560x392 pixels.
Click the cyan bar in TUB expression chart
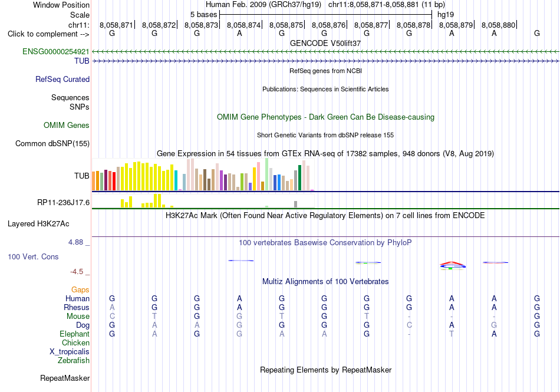pos(176,180)
